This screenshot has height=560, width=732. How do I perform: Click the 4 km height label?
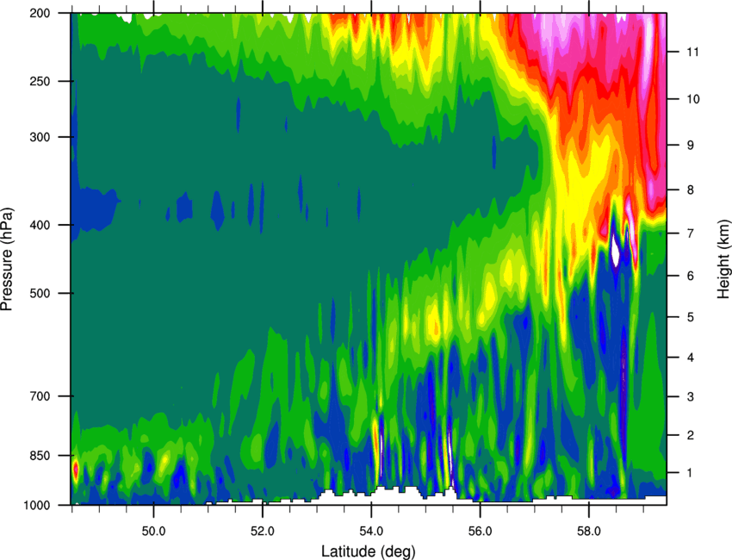pyautogui.click(x=691, y=358)
